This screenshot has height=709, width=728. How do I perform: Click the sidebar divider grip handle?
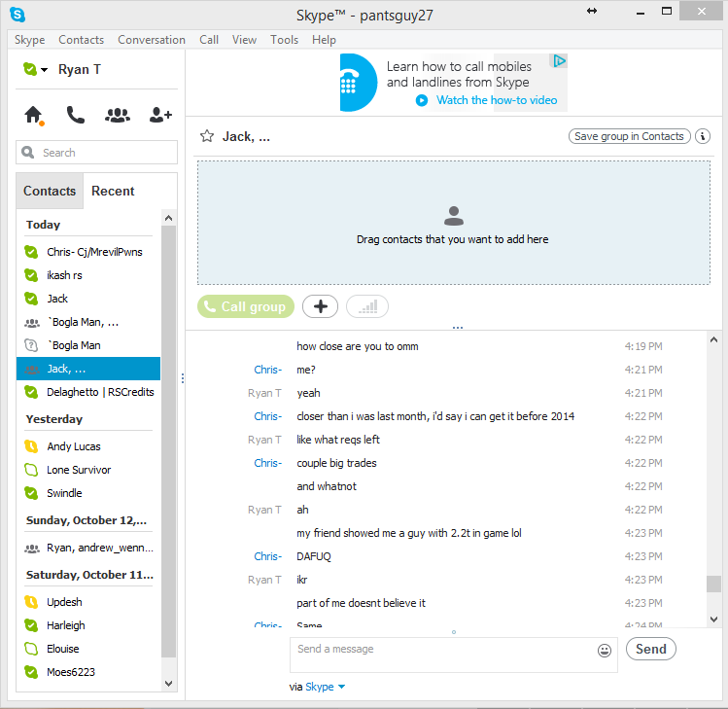coord(183,378)
